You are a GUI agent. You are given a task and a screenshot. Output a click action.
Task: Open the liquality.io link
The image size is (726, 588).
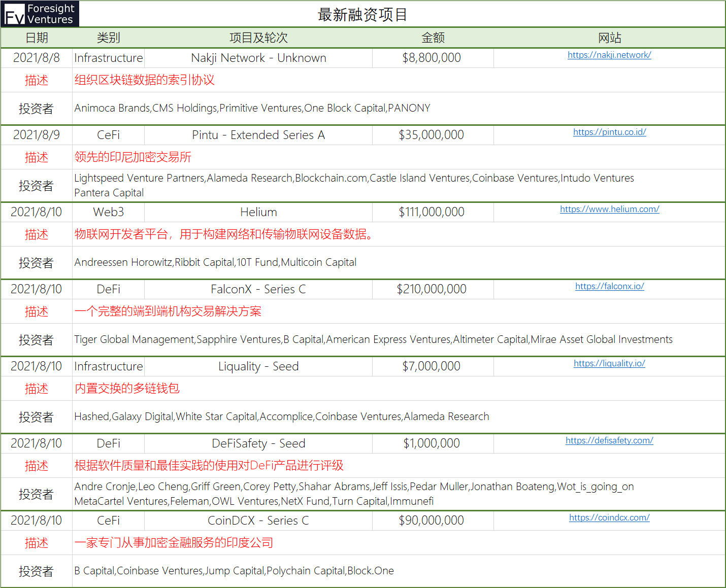pos(609,363)
